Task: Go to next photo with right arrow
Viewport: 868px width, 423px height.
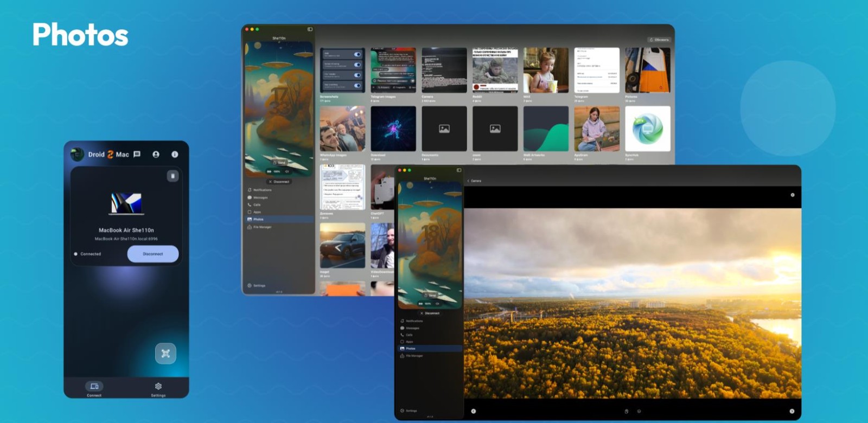Action: pyautogui.click(x=792, y=411)
